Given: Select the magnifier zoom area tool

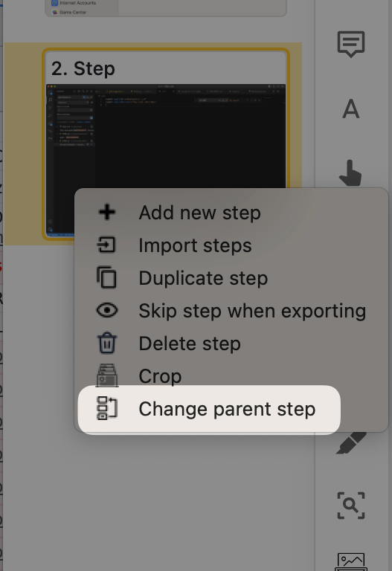Looking at the screenshot, I should pos(351,506).
